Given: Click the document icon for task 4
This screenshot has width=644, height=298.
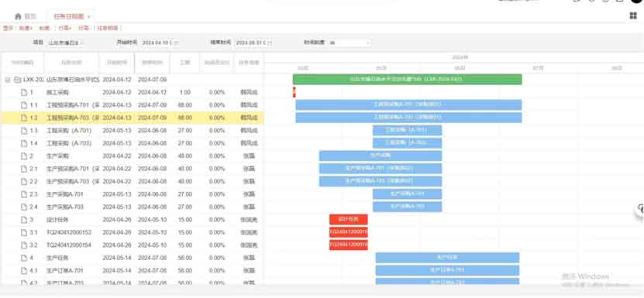Looking at the screenshot, I should tap(24, 258).
